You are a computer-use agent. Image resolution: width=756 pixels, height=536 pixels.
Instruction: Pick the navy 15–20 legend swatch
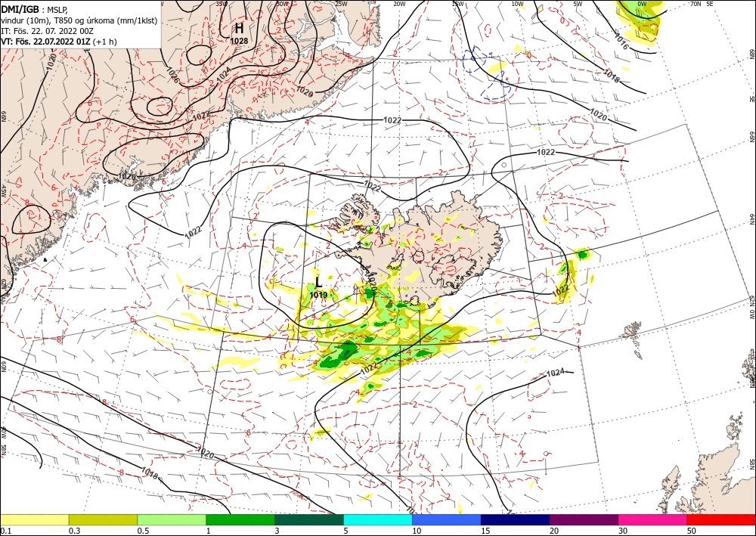click(516, 519)
